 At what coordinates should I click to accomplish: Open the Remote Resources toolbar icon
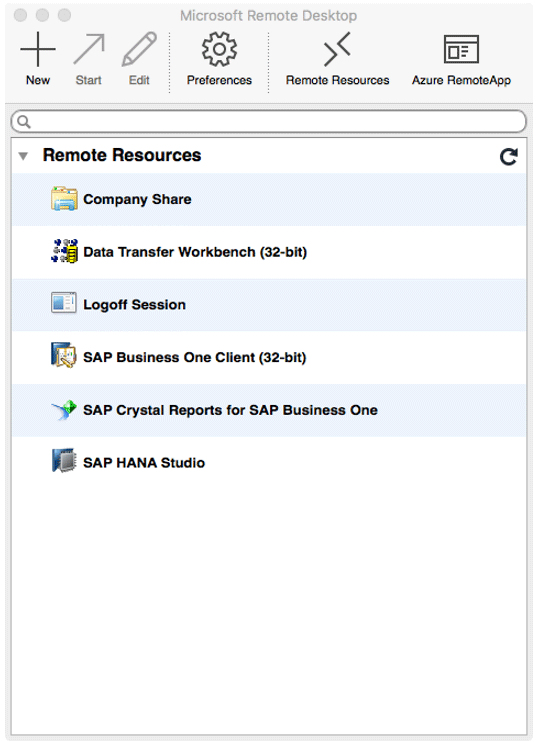tap(337, 49)
